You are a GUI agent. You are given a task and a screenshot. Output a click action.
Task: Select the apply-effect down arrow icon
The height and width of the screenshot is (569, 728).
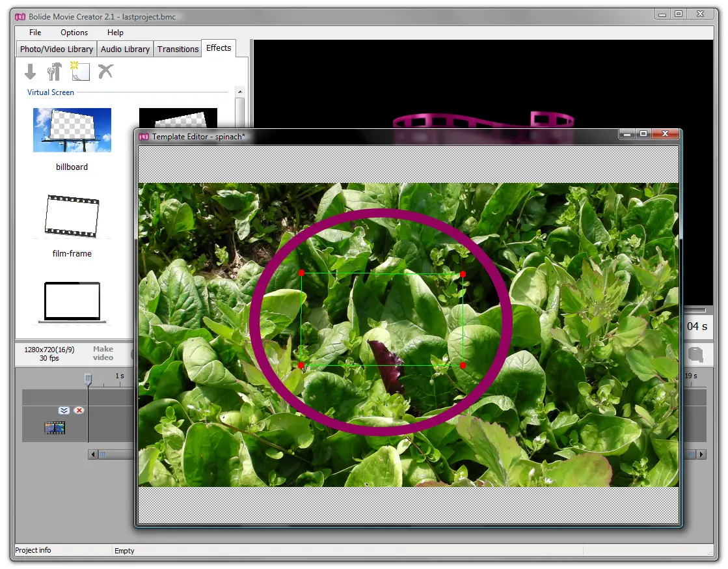tap(30, 72)
